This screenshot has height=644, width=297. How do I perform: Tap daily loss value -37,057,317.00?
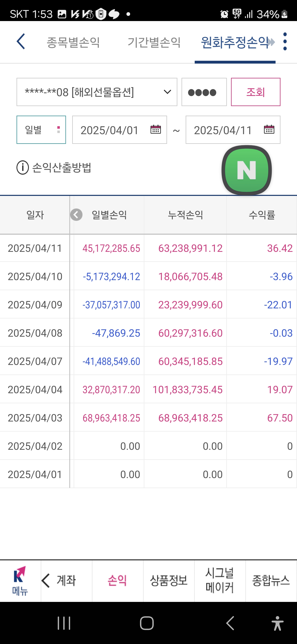[111, 305]
